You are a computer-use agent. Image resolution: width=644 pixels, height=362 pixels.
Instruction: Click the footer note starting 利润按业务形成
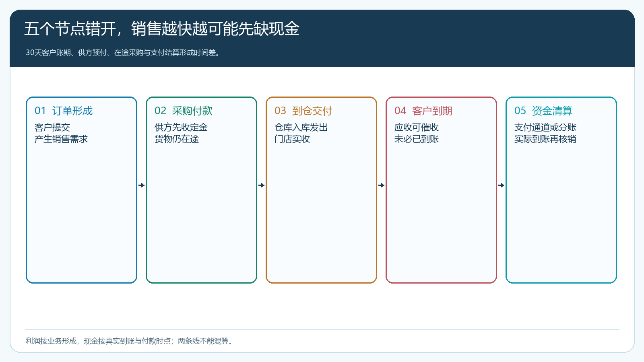[x=130, y=341]
